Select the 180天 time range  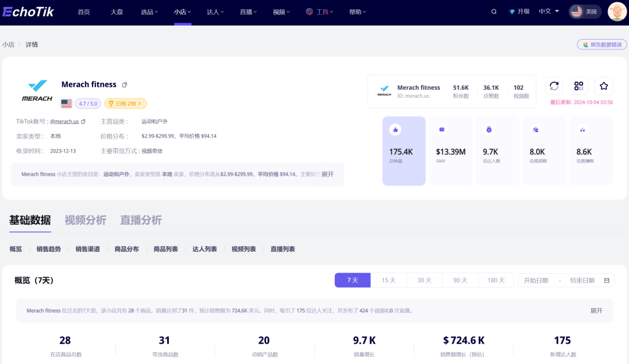click(x=496, y=280)
